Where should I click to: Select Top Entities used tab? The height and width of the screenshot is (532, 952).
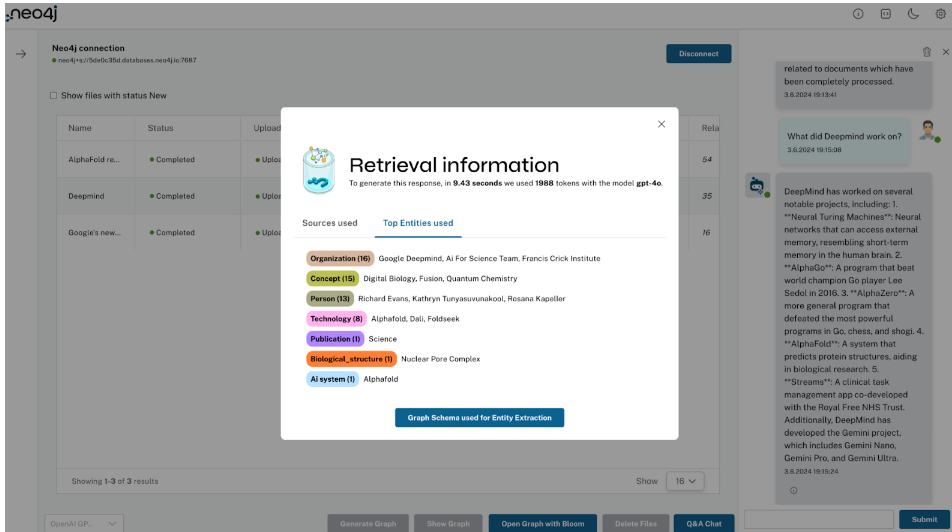tap(418, 223)
